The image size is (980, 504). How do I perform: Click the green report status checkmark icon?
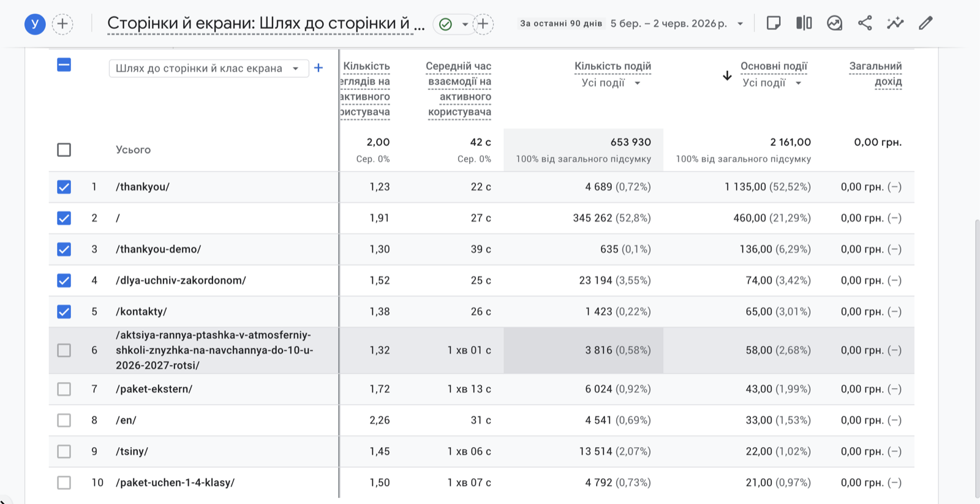pyautogui.click(x=446, y=24)
